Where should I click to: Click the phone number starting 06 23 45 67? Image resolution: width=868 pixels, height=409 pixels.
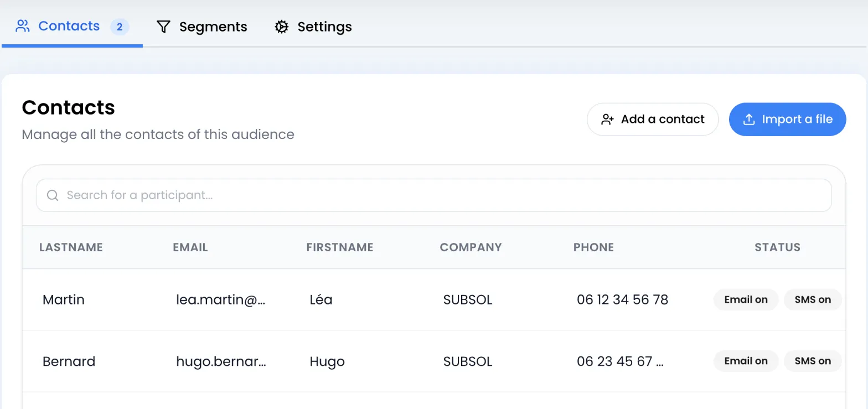(x=620, y=361)
